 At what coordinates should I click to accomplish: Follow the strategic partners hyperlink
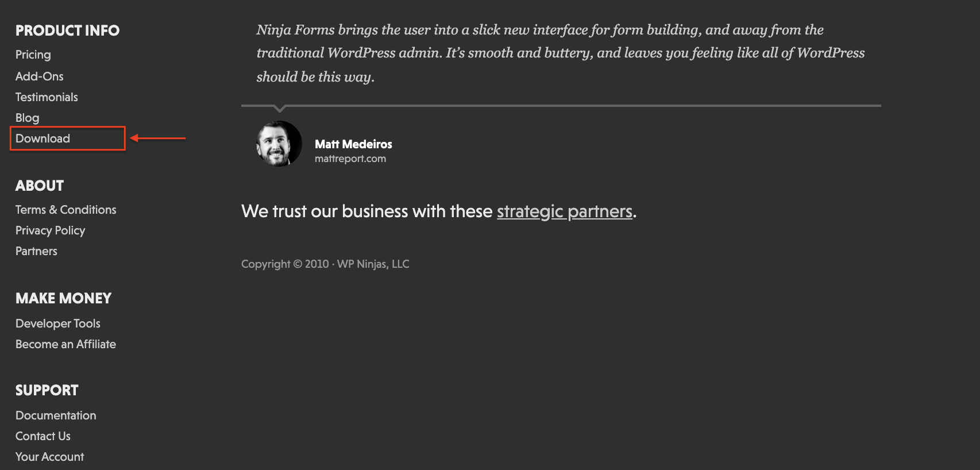pyautogui.click(x=565, y=211)
